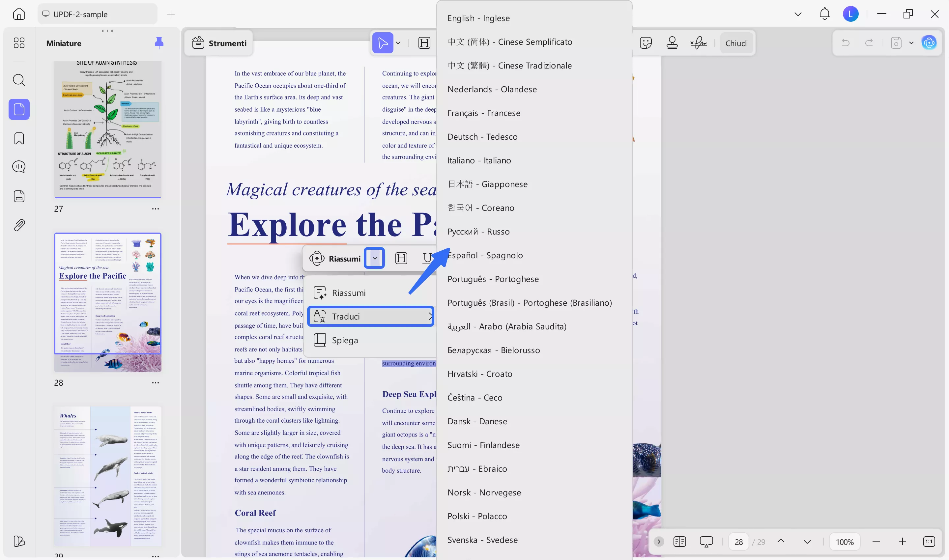Open the save options dropdown arrow
949x560 pixels.
pos(911,43)
